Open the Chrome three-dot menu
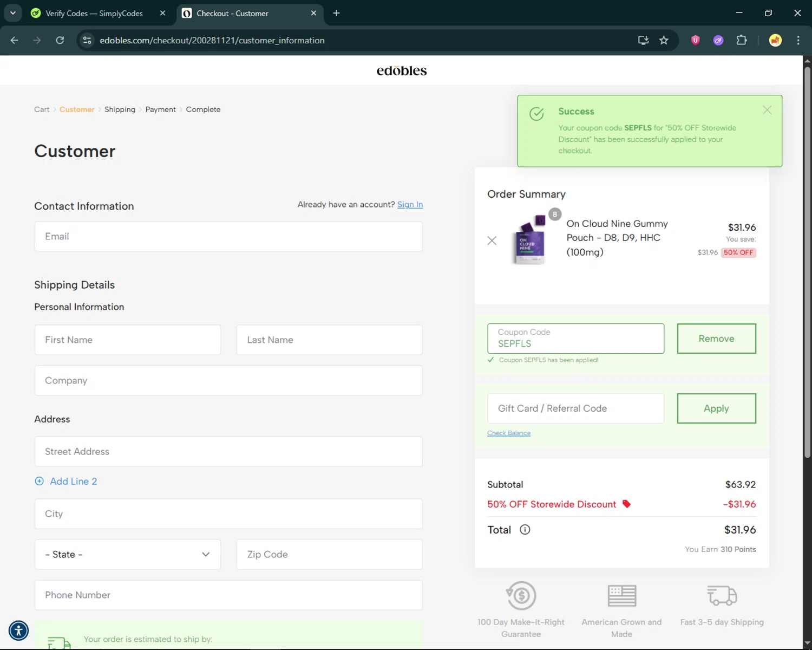This screenshot has height=650, width=812. tap(798, 40)
